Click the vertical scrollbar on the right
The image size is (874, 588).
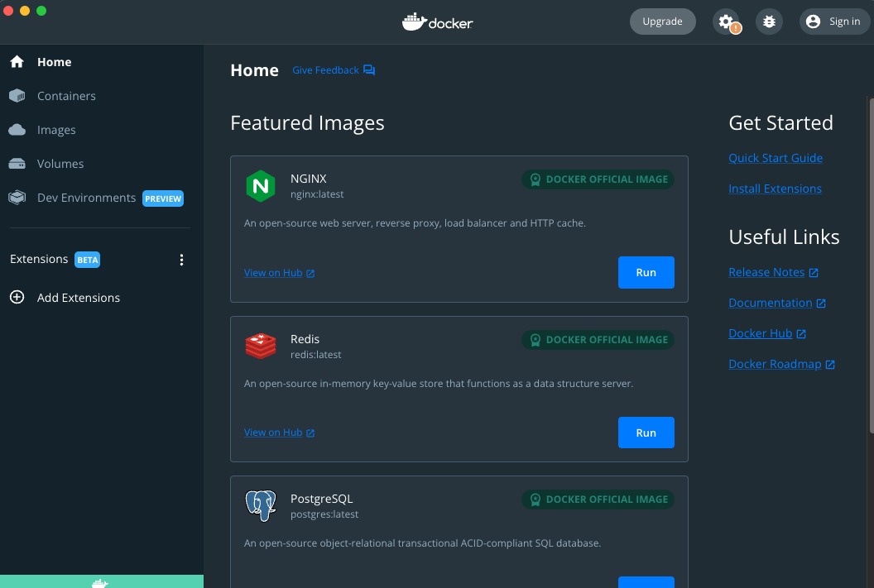coord(872,266)
